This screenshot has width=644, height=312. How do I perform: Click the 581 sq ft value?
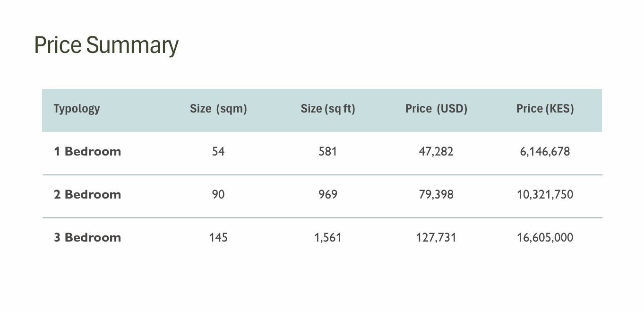[327, 152]
